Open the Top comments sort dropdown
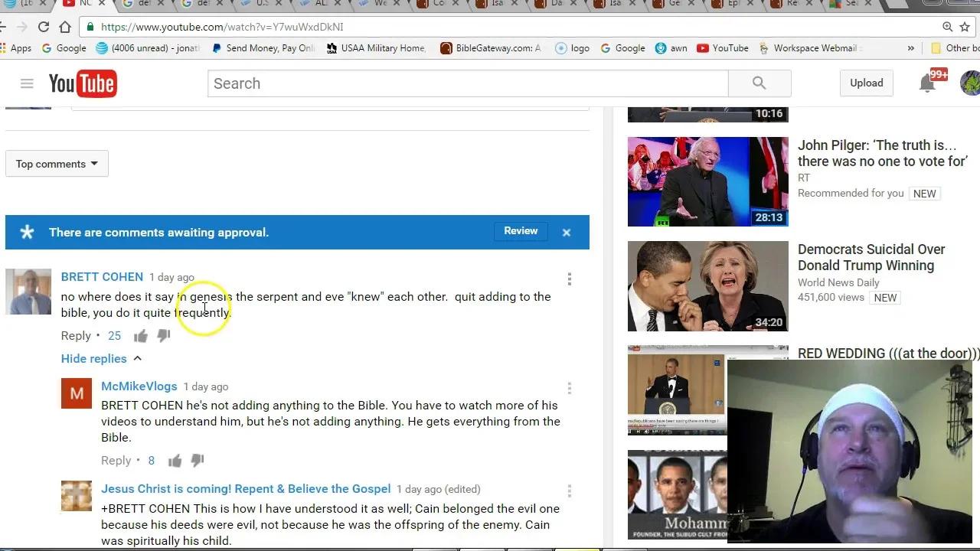This screenshot has width=980, height=551. (x=57, y=164)
